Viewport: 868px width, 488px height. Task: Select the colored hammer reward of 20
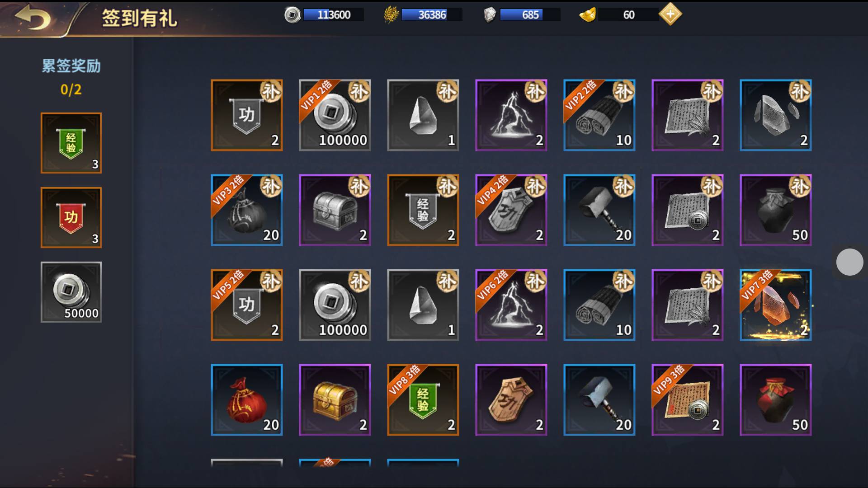pyautogui.click(x=599, y=400)
